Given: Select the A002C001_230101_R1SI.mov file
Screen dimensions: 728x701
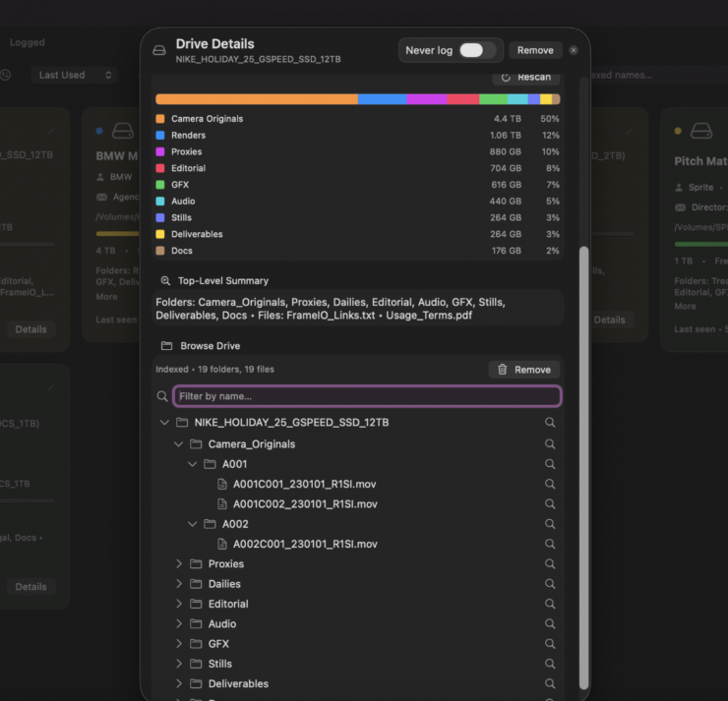Looking at the screenshot, I should (304, 544).
